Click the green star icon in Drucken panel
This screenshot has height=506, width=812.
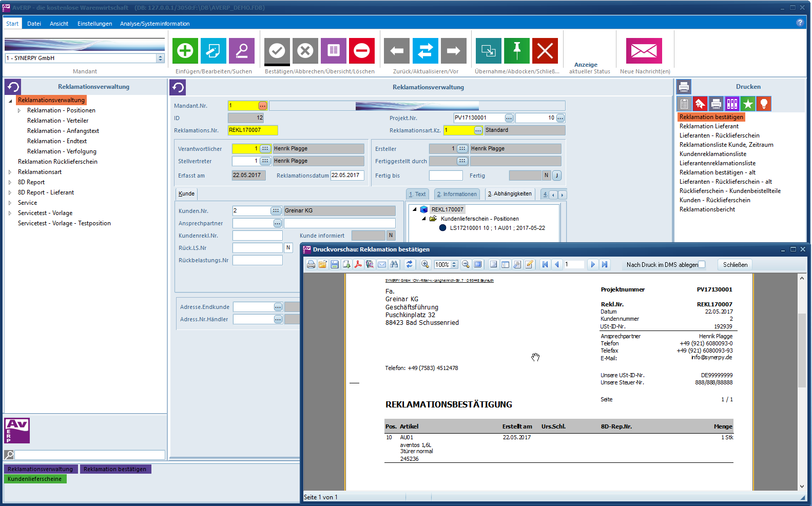pos(748,104)
